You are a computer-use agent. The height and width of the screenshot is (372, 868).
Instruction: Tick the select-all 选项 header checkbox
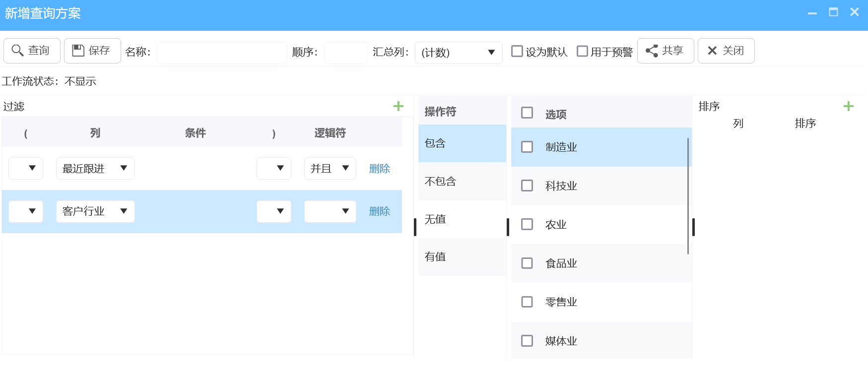tap(527, 113)
